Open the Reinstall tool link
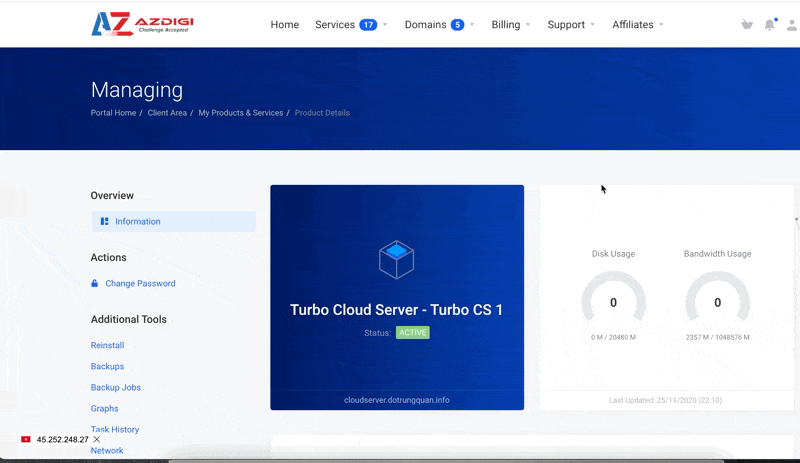The width and height of the screenshot is (800, 463). click(x=107, y=346)
